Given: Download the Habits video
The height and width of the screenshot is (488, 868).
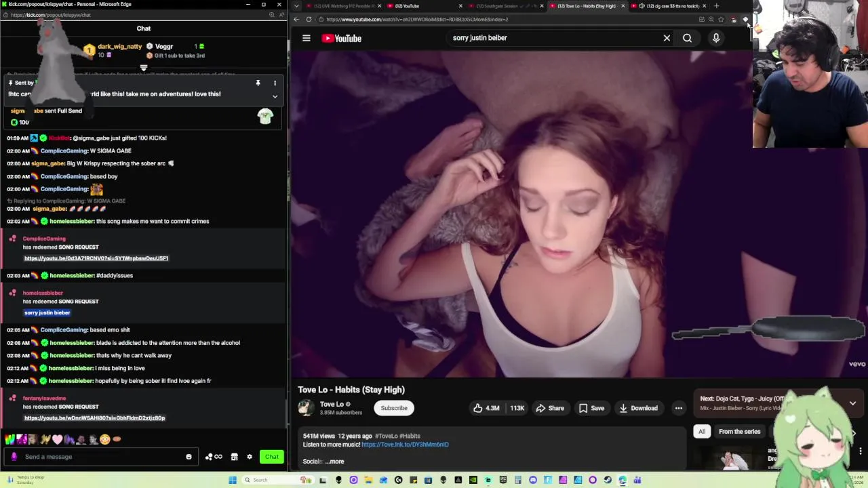Looking at the screenshot, I should click(x=637, y=408).
